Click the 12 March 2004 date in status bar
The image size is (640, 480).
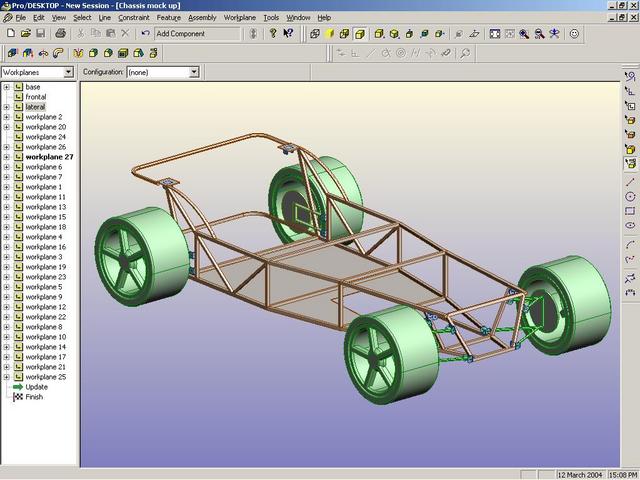tap(580, 475)
